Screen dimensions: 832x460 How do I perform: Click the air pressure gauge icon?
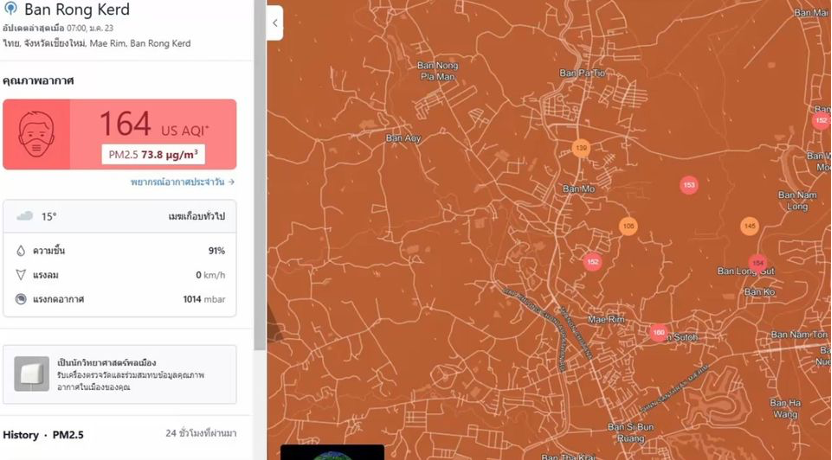(x=21, y=299)
